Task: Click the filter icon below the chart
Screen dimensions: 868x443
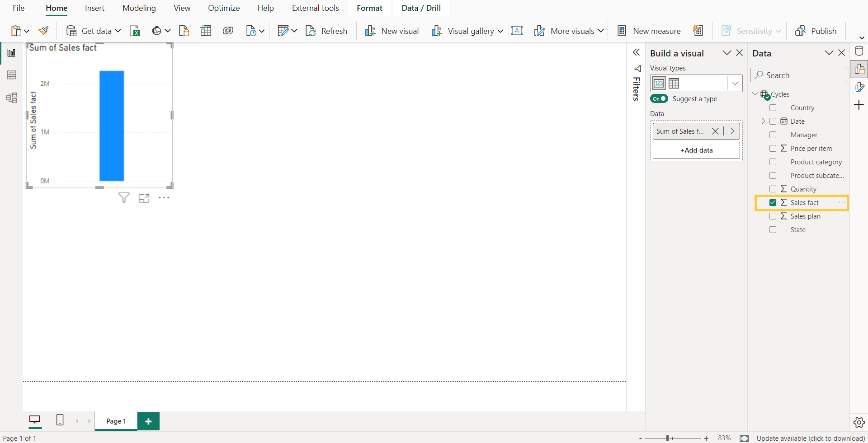Action: [124, 198]
